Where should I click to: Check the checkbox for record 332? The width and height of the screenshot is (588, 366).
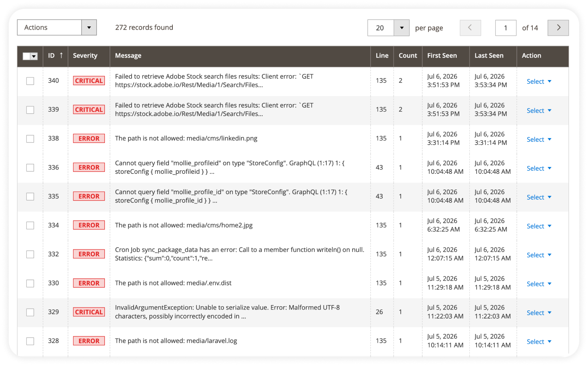(30, 254)
